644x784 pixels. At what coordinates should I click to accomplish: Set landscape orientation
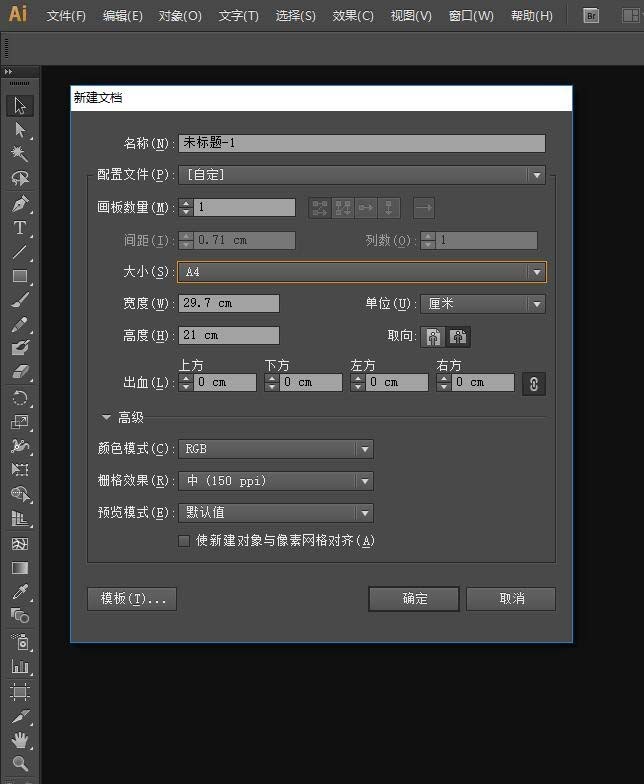pyautogui.click(x=458, y=336)
